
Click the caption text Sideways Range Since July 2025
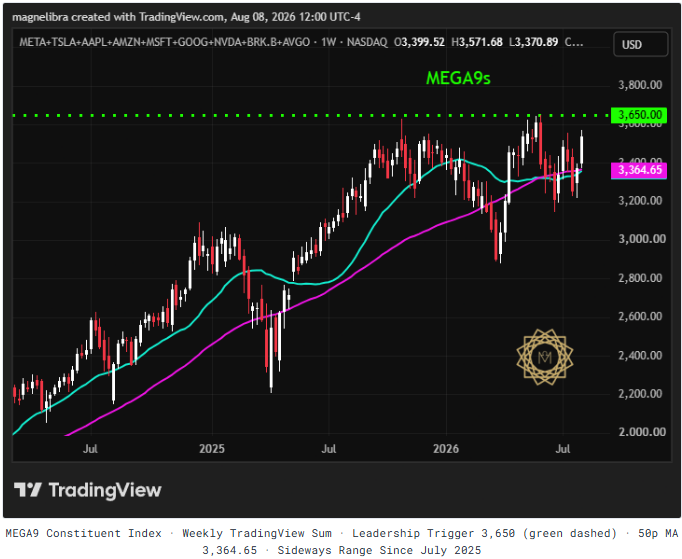point(379,550)
